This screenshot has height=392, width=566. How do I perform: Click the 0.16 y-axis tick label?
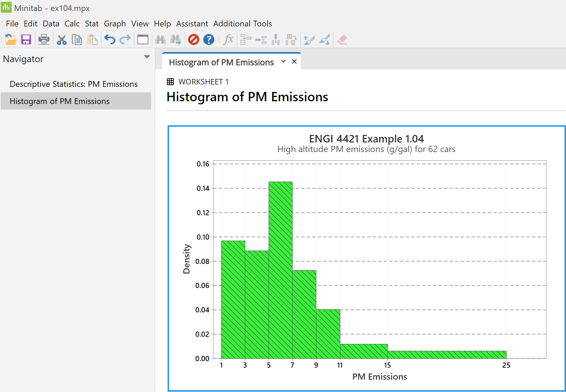click(203, 164)
